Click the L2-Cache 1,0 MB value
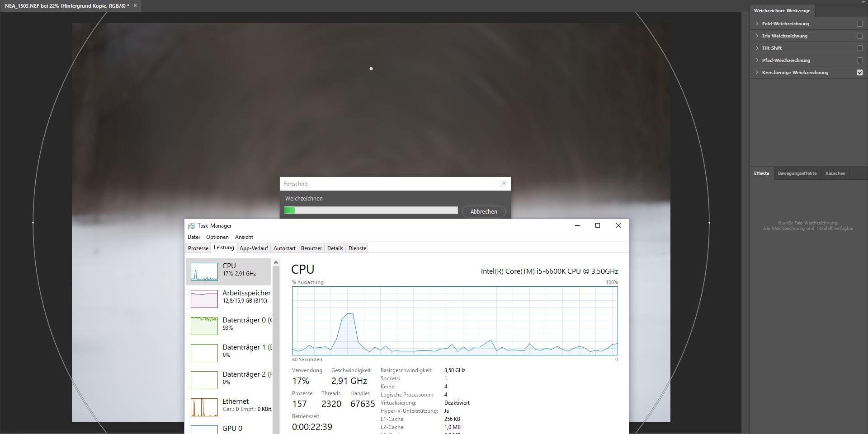The image size is (868, 434). pos(452,427)
